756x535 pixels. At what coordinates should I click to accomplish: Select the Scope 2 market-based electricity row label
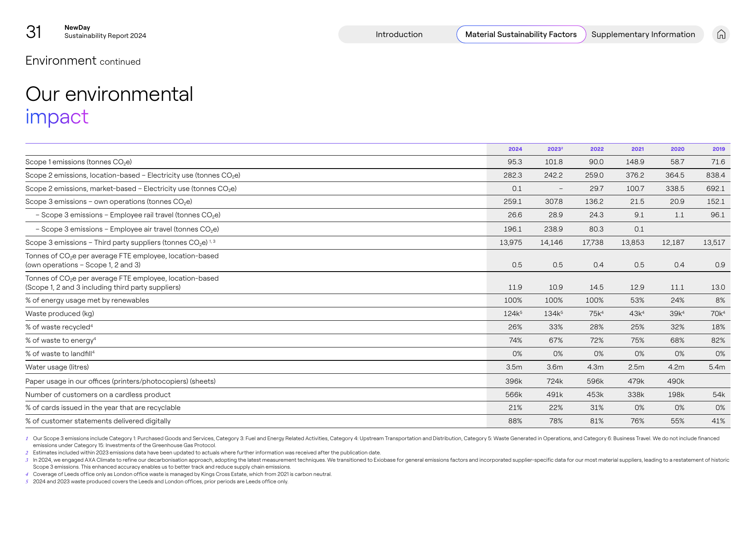pos(131,188)
